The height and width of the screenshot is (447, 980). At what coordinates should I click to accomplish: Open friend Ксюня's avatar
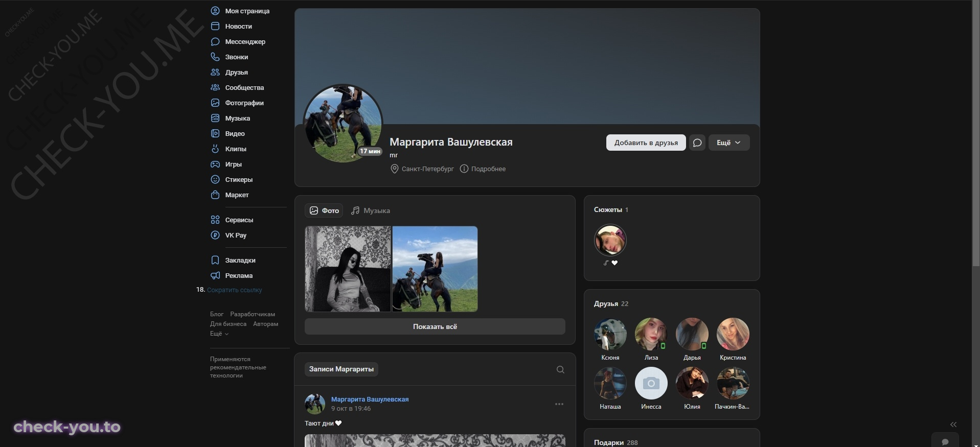(610, 334)
